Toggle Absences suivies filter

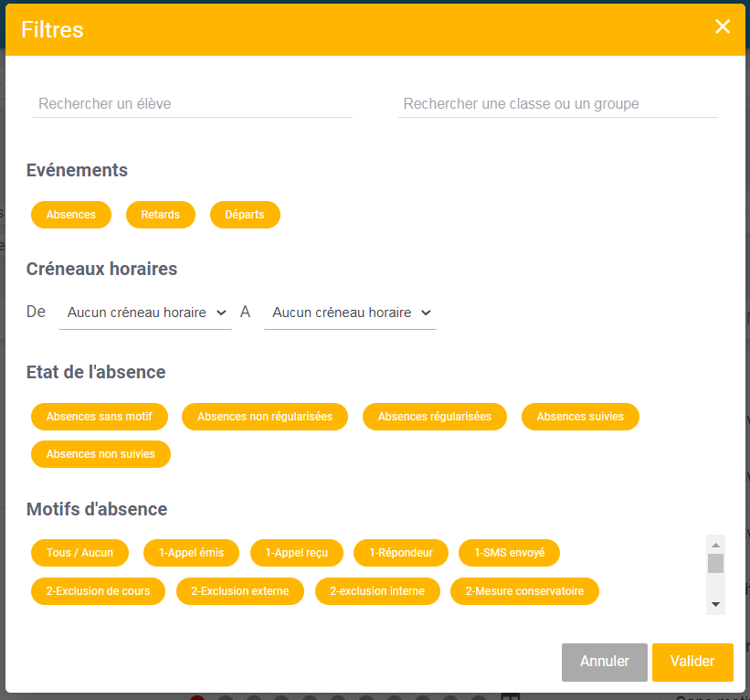(580, 417)
